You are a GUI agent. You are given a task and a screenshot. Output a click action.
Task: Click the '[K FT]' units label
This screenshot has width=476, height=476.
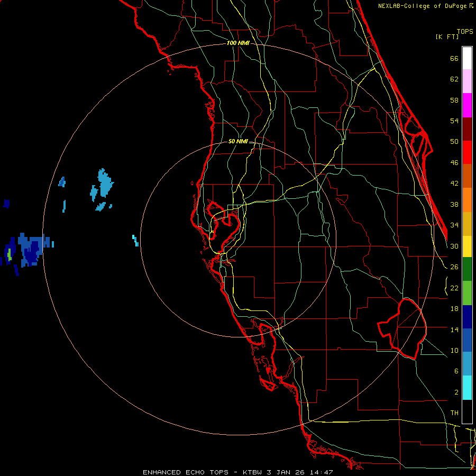tap(447, 36)
